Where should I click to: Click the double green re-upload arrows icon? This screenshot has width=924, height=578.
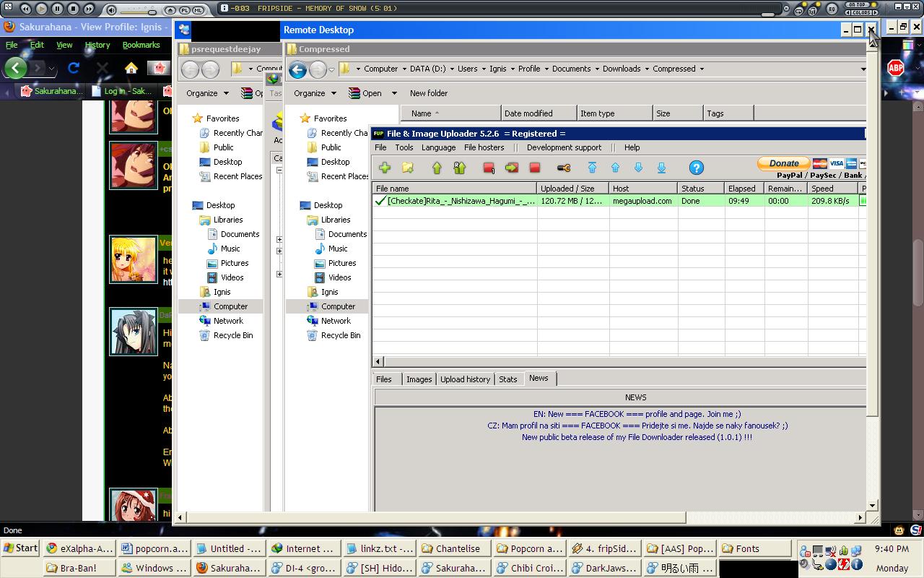click(460, 168)
